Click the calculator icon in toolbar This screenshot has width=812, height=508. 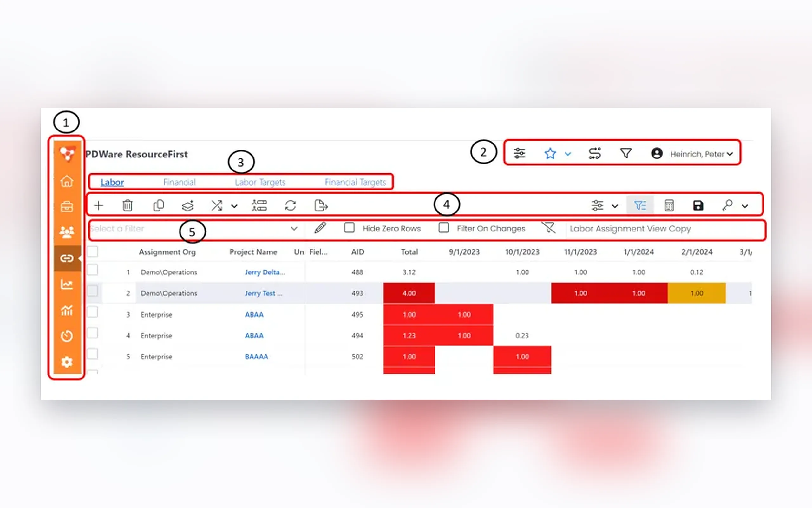[x=669, y=205]
